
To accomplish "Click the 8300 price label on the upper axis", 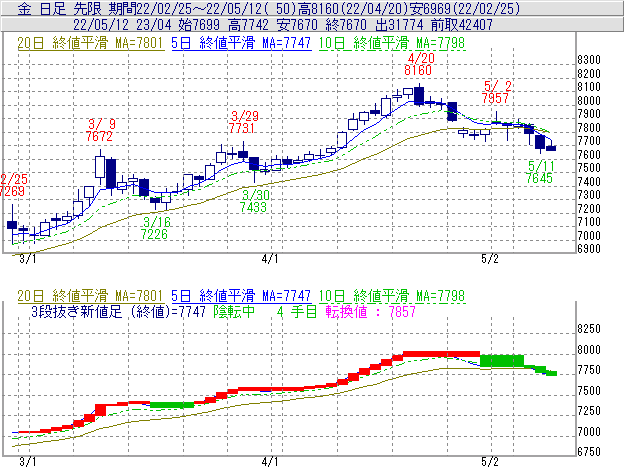I will coord(589,60).
